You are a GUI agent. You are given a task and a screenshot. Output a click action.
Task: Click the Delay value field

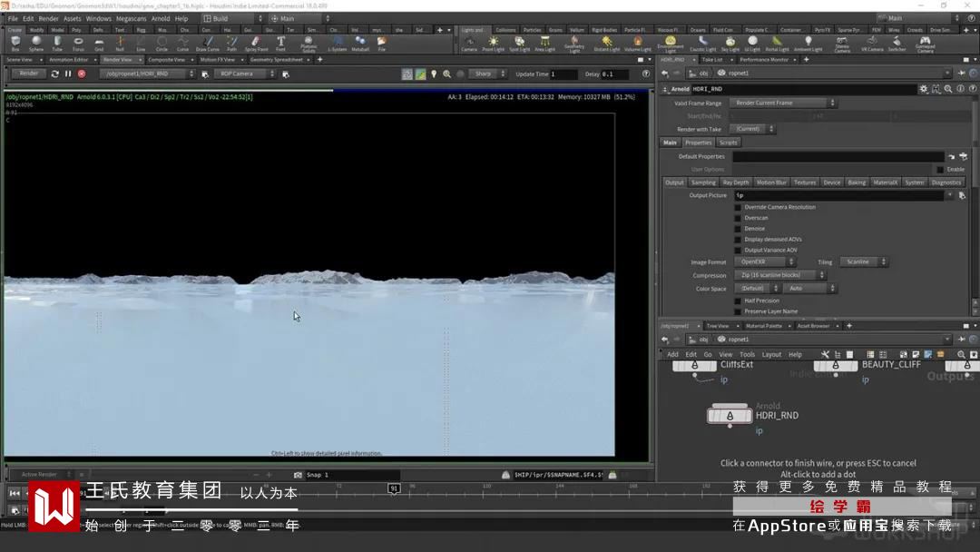point(615,74)
